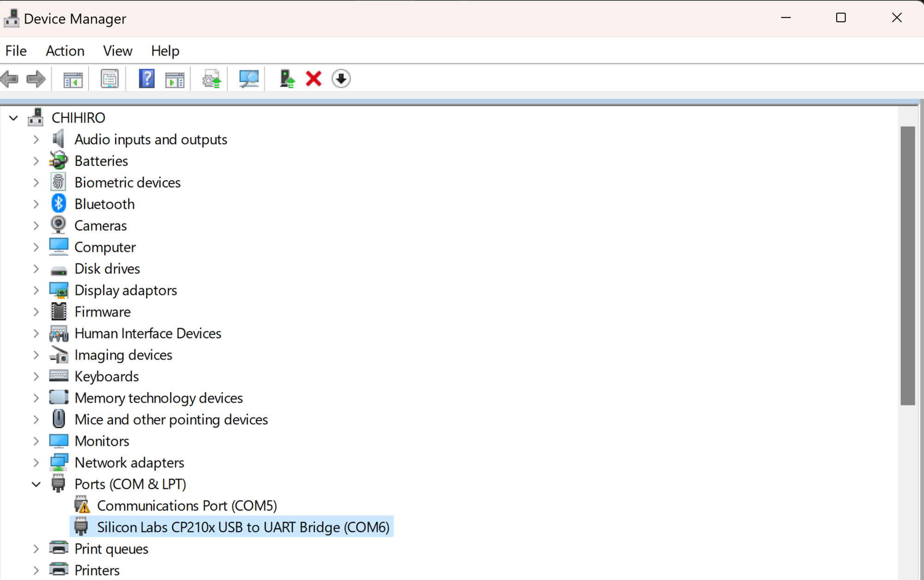
Task: Expand Display adaptors category
Action: [x=36, y=290]
